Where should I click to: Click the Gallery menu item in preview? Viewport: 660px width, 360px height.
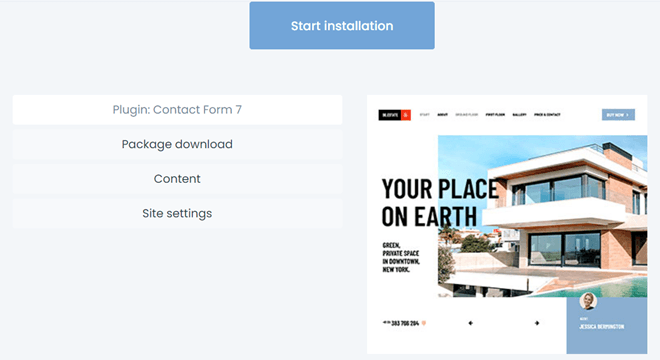(519, 115)
